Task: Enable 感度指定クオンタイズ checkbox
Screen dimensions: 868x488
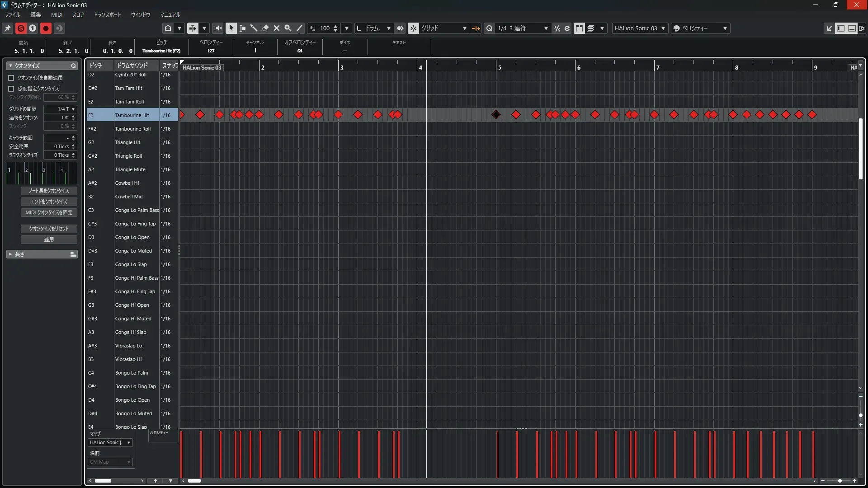Action: click(x=11, y=89)
